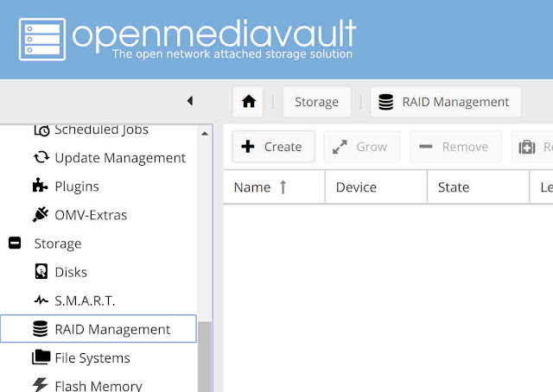
Task: Click the Scheduled Jobs clock icon
Action: tap(41, 130)
